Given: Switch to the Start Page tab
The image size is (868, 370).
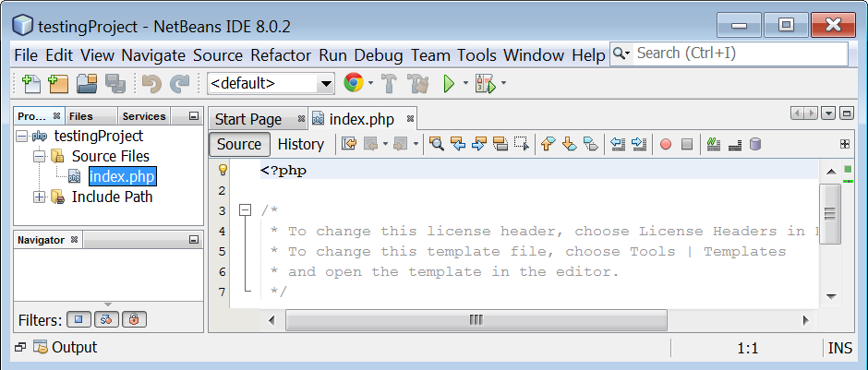Looking at the screenshot, I should coord(248,119).
